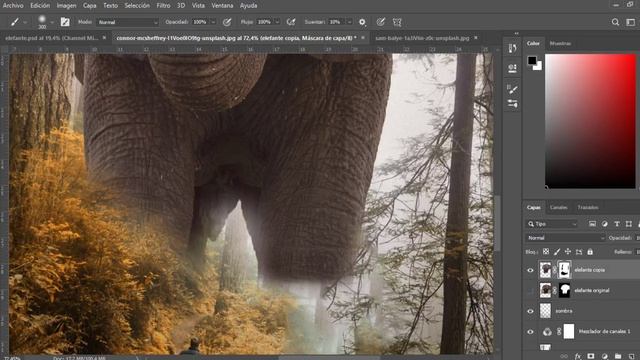This screenshot has height=360, width=640.
Task: Switch to the Trazados tab
Action: [x=588, y=207]
